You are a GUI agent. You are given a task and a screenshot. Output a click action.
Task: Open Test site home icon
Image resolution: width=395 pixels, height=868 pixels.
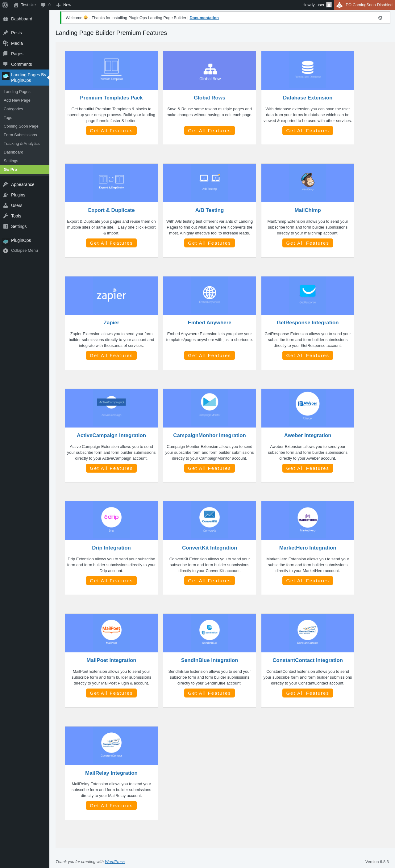(x=16, y=5)
